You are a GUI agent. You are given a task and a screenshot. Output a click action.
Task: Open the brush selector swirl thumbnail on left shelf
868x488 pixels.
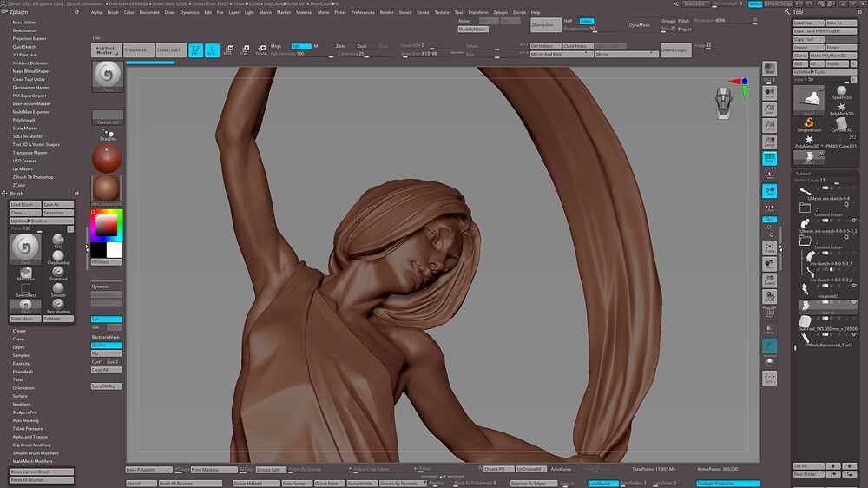108,76
